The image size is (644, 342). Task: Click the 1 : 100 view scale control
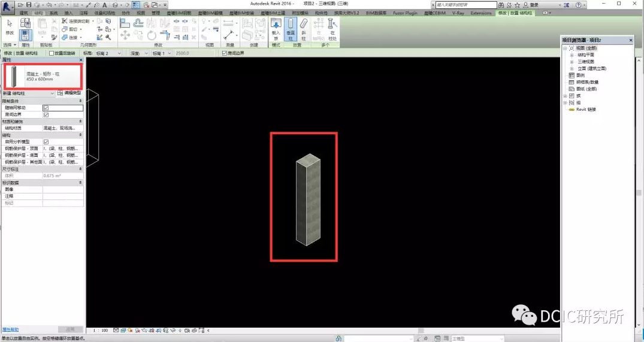coord(100,331)
